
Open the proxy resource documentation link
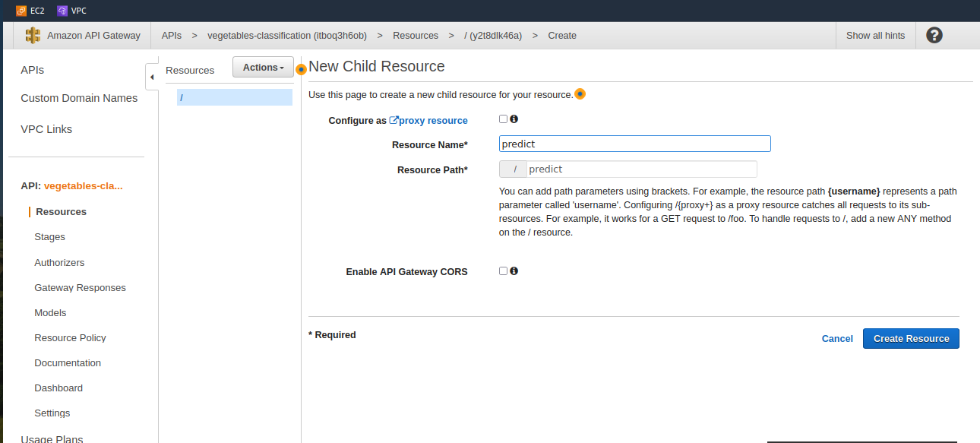point(428,120)
